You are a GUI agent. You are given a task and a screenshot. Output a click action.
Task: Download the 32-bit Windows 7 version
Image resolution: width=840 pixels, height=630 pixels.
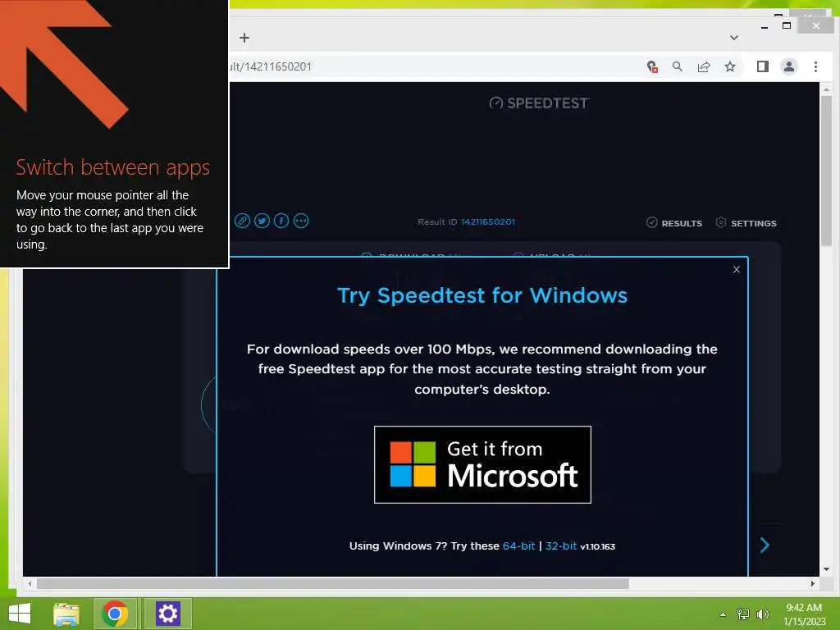click(x=561, y=546)
